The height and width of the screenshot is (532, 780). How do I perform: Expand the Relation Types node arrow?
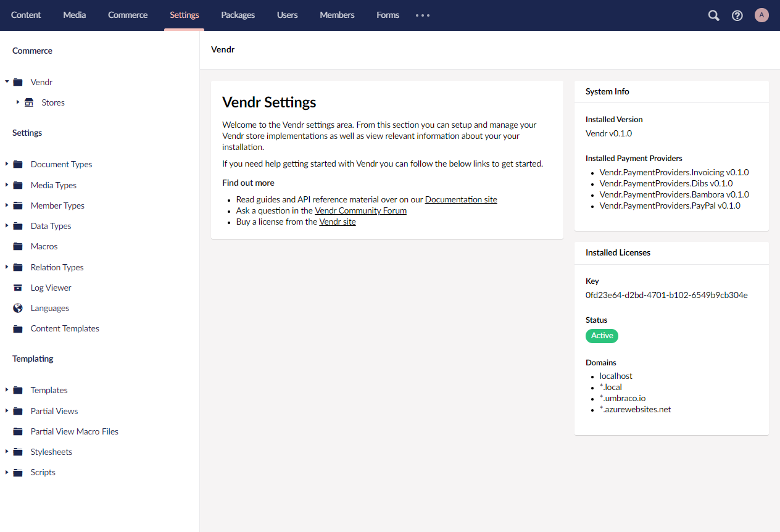pyautogui.click(x=7, y=267)
